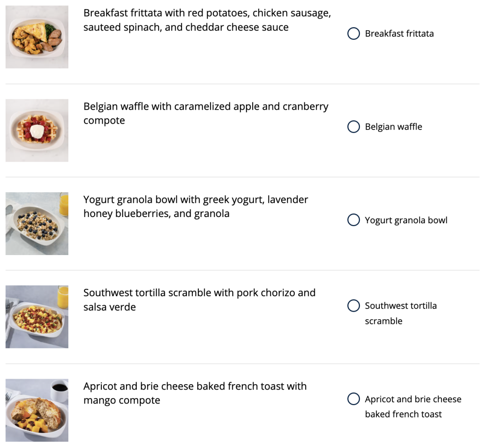The image size is (489, 448).
Task: Click the description mentioning mango compote
Action: click(195, 393)
